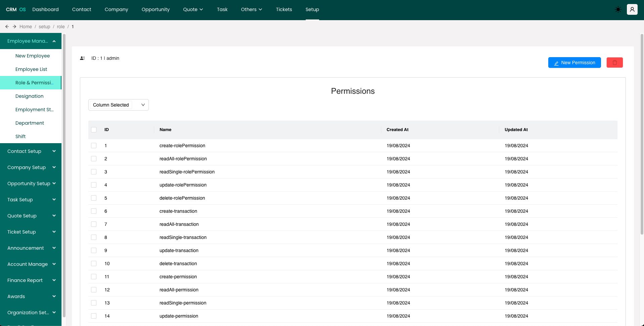Viewport: 644px width, 326px height.
Task: Click the page vertical scrollbar
Action: pyautogui.click(x=642, y=134)
